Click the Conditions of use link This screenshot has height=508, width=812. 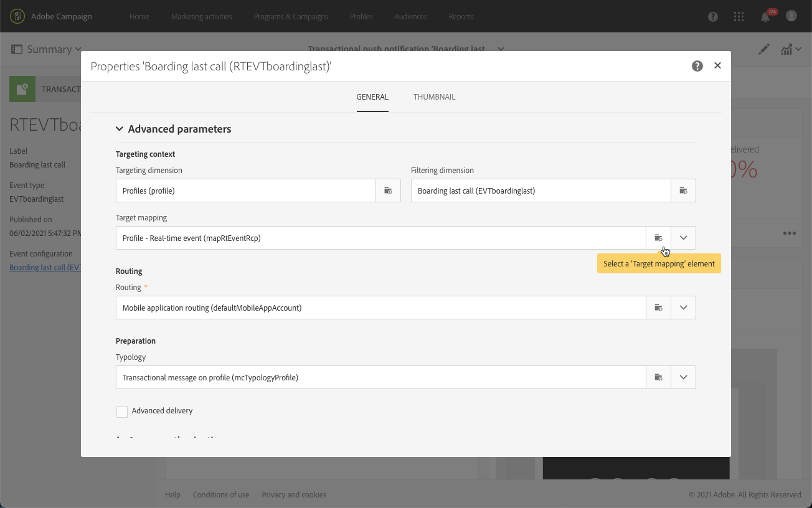pos(221,495)
